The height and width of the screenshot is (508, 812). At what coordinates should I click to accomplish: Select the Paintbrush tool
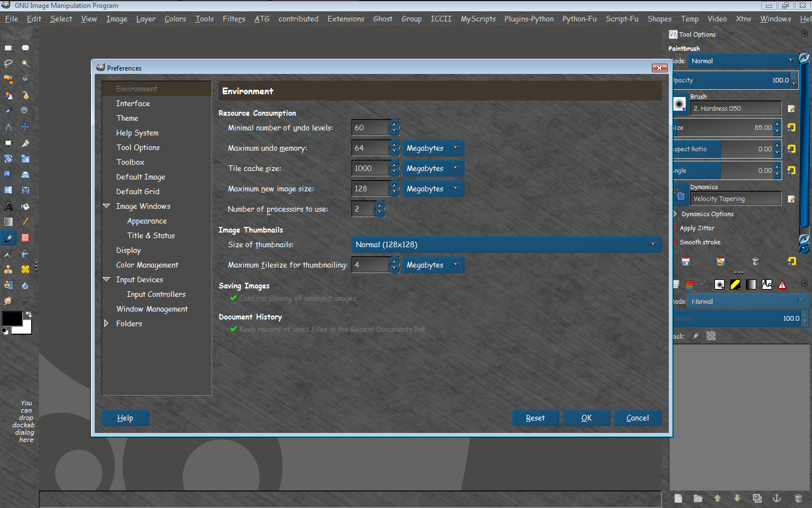pyautogui.click(x=8, y=238)
